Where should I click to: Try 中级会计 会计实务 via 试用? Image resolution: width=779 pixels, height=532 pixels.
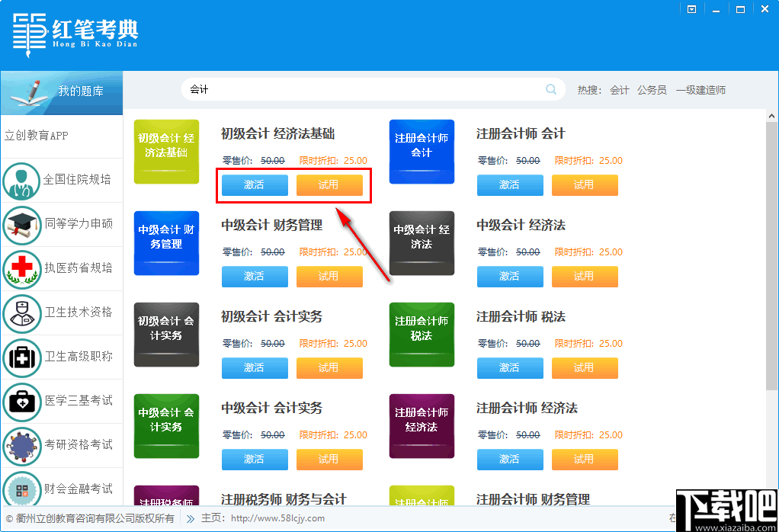coord(329,459)
